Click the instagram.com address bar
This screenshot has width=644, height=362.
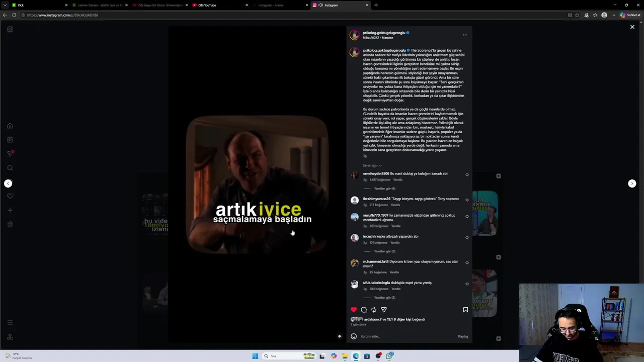coord(292,15)
